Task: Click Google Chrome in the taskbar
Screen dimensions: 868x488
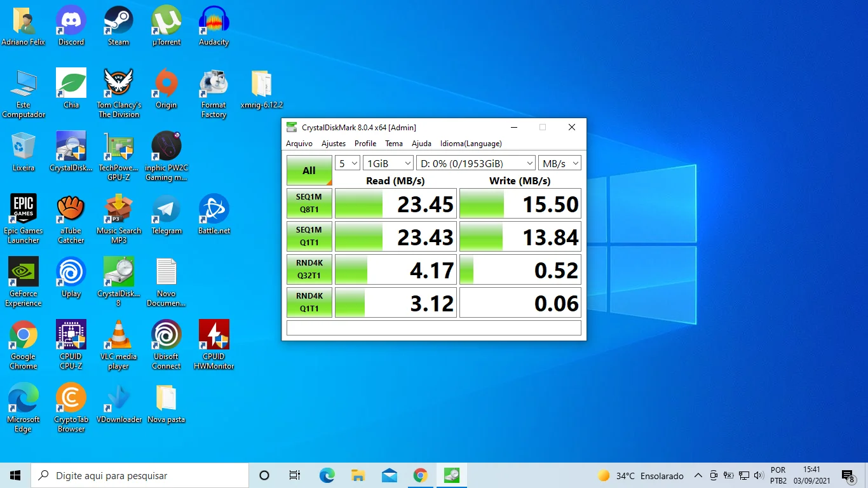Action: (420, 475)
